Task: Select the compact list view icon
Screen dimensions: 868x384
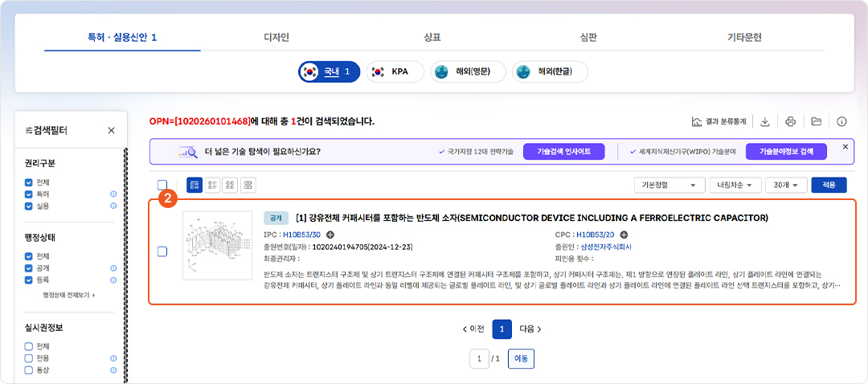Action: click(212, 185)
